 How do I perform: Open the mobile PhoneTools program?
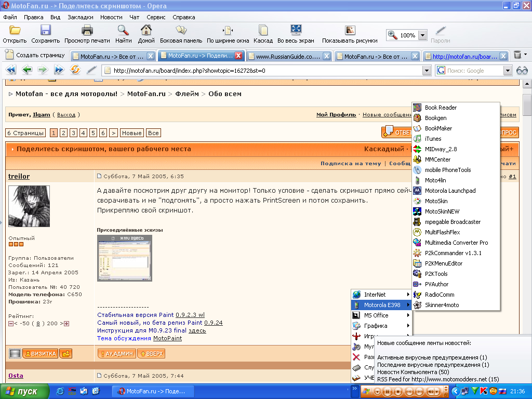pos(456,170)
